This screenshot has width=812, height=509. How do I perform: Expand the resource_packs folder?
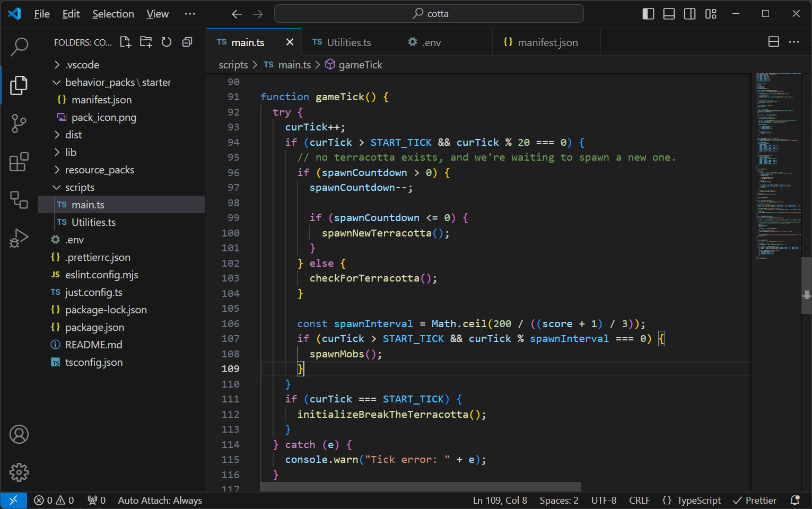click(99, 170)
